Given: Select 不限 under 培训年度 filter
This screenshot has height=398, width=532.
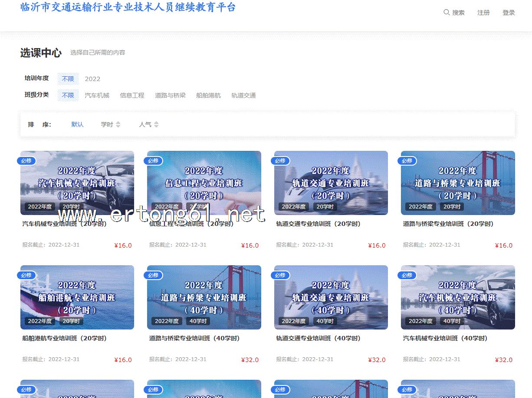Looking at the screenshot, I should pos(68,79).
